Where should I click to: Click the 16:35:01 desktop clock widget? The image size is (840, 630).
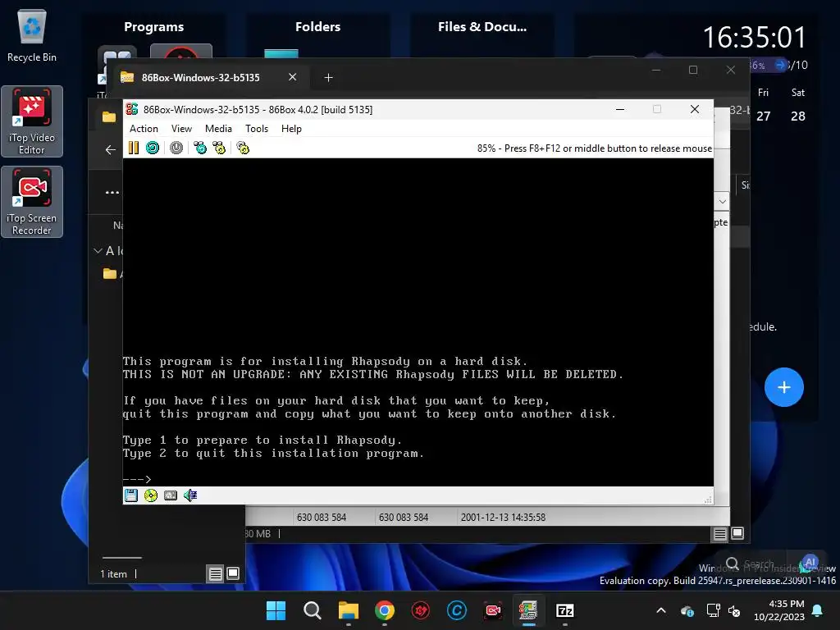755,38
